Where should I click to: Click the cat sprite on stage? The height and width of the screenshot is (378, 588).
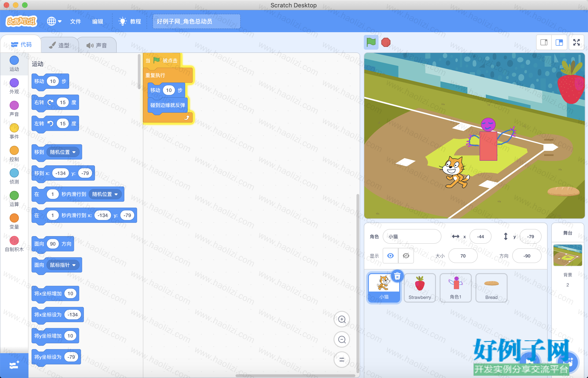pyautogui.click(x=455, y=172)
